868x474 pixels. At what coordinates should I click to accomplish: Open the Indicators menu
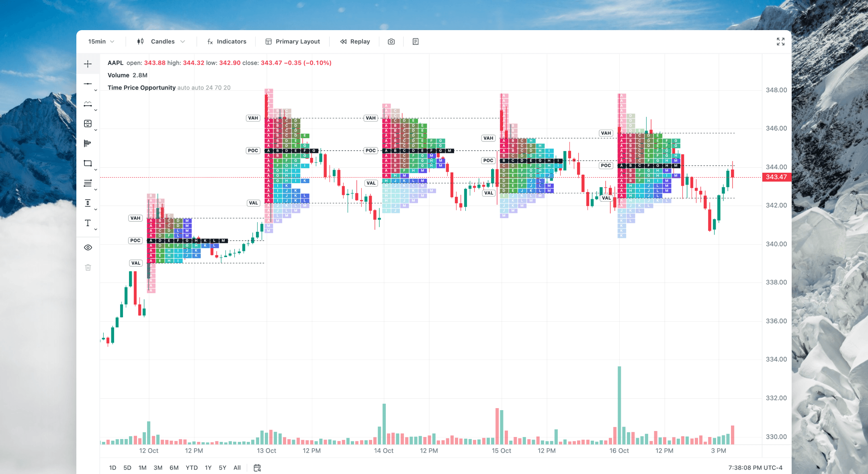coord(227,41)
